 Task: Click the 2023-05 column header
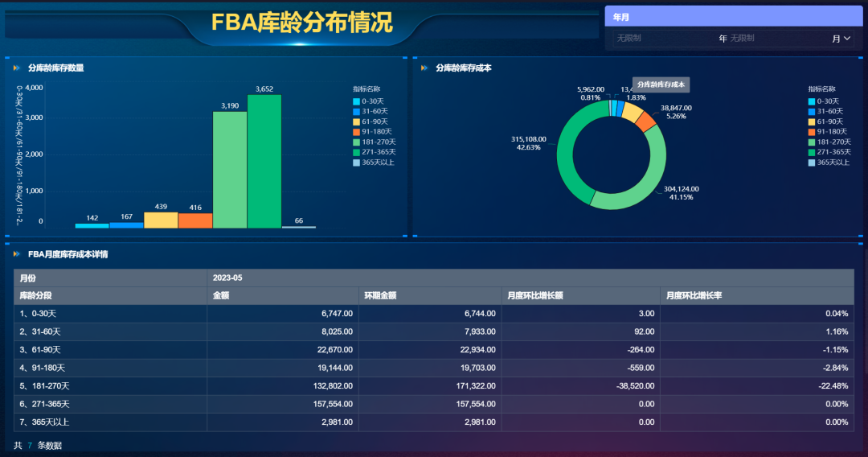tap(530, 278)
